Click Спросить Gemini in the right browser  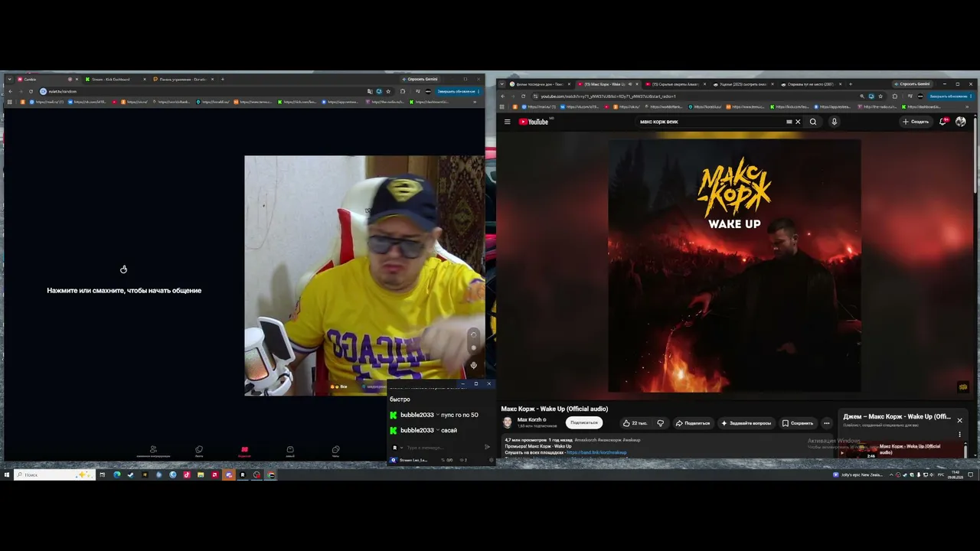click(911, 84)
